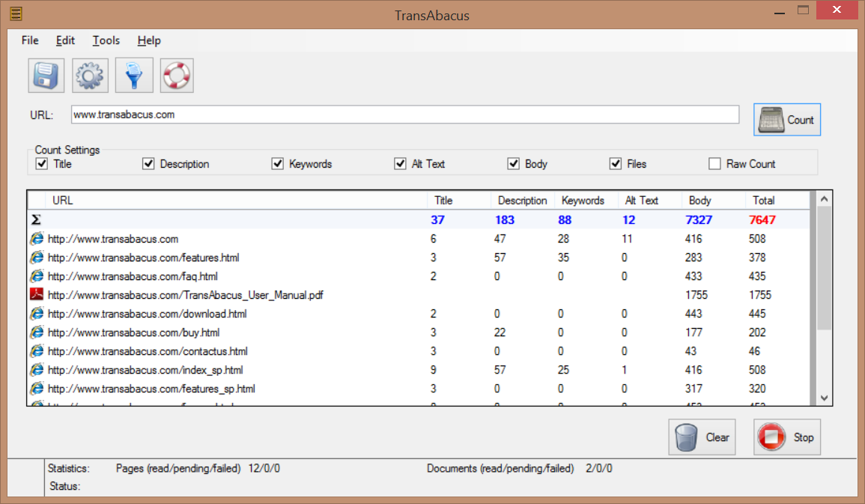Click the PDF row total 1755
The height and width of the screenshot is (504, 865).
(x=760, y=295)
